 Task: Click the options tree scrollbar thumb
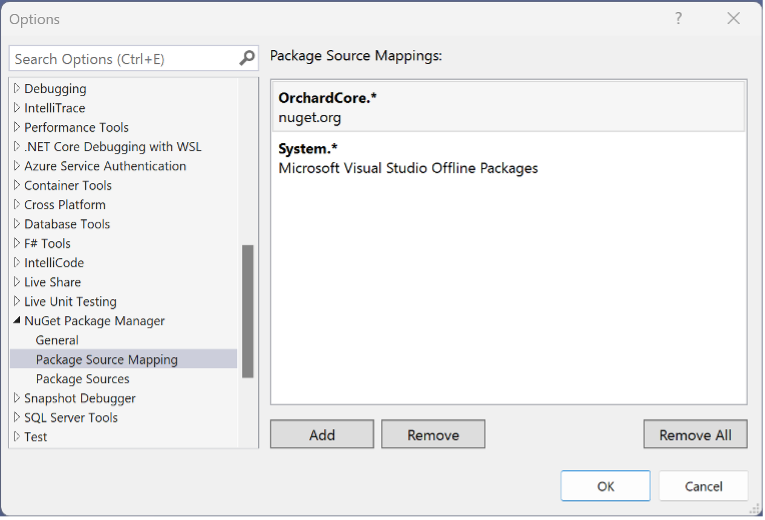tap(248, 310)
